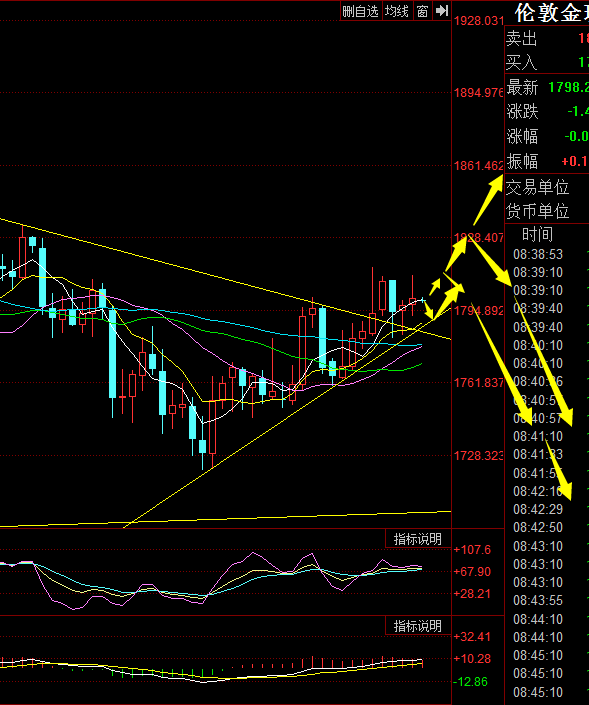The image size is (589, 705).
Task: Click MACD scale value +10.28
Action: (x=472, y=659)
